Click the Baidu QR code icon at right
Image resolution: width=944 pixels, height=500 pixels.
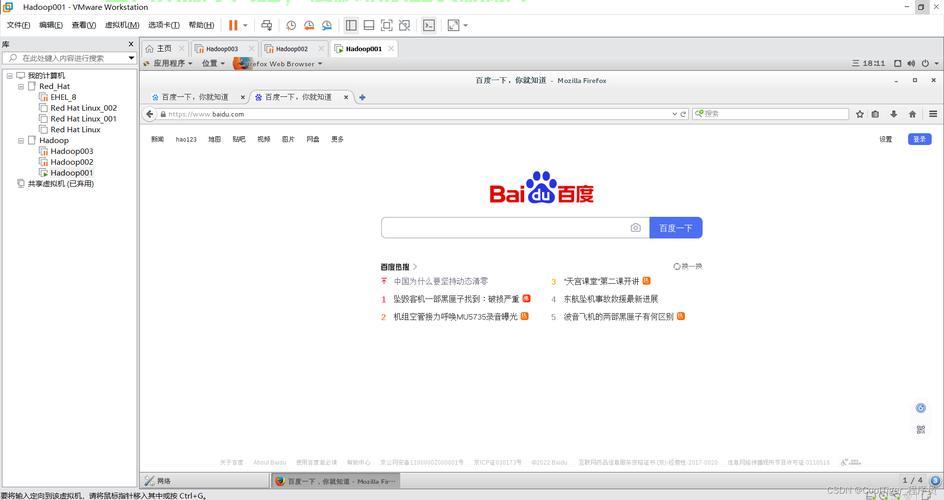tap(921, 430)
